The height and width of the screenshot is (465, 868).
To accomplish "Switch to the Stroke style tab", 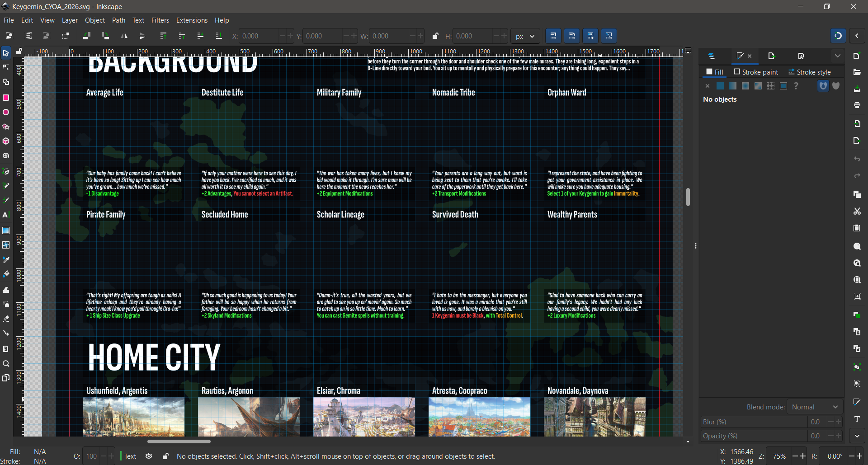I will (x=809, y=72).
